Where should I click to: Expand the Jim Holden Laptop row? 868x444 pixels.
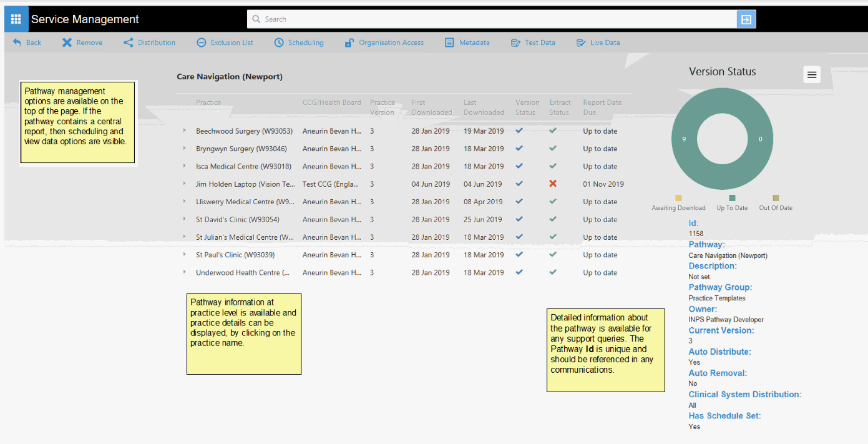[184, 184]
